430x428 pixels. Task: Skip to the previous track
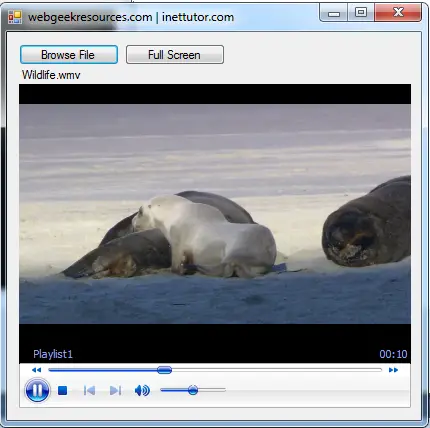[x=89, y=390]
